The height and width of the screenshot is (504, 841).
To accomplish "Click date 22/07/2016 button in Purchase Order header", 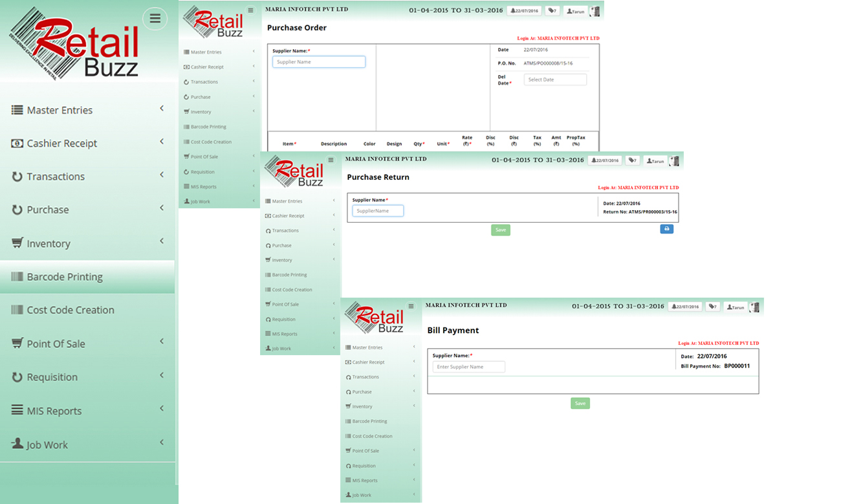I will [524, 11].
